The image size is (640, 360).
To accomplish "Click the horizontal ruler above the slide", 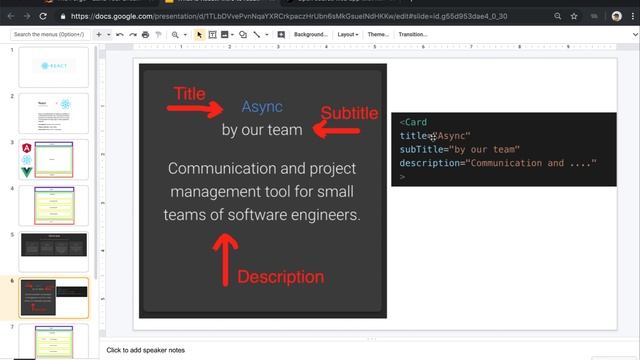I will (x=374, y=47).
